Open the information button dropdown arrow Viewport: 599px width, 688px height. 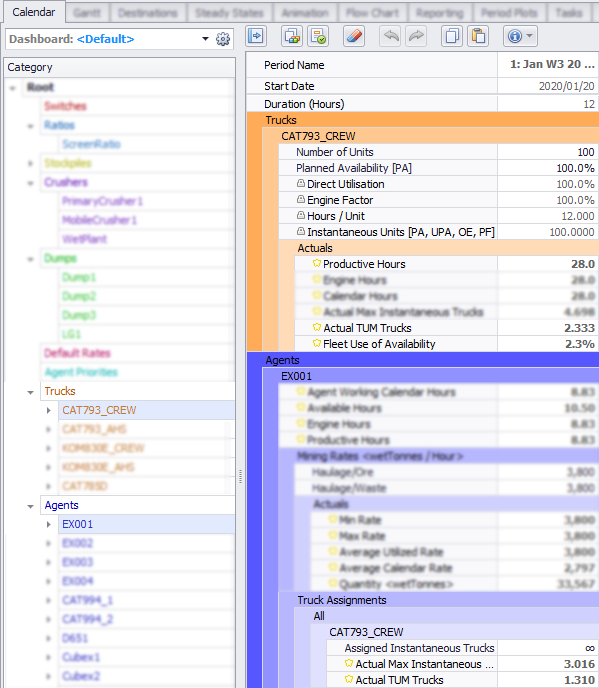530,36
